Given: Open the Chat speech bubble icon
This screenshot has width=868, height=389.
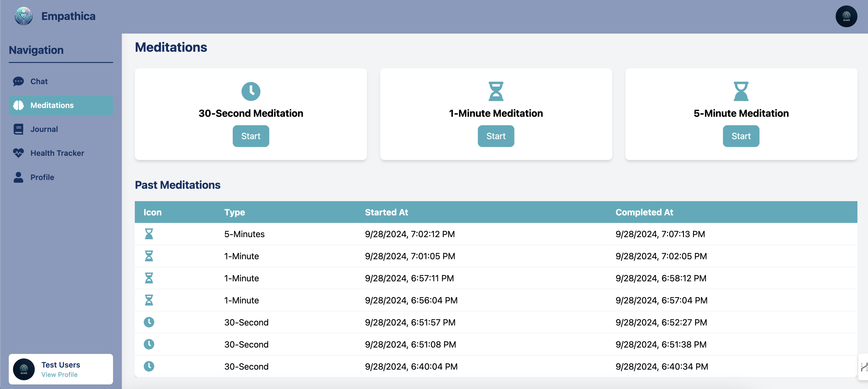Looking at the screenshot, I should [18, 81].
